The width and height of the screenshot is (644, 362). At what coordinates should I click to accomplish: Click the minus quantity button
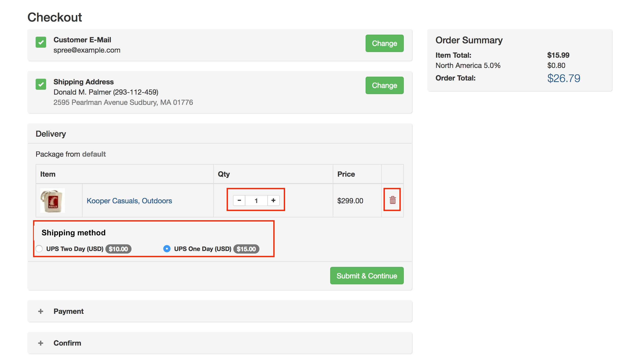click(x=239, y=200)
